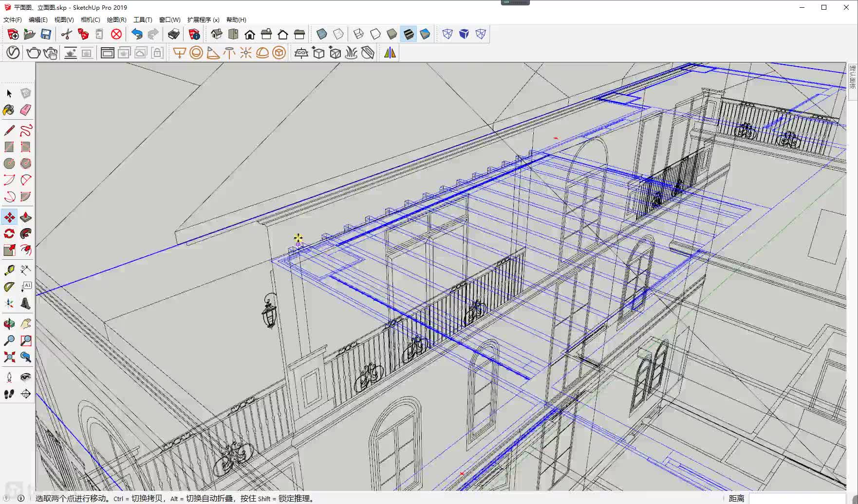Pick the 2-Point Arc tool

pos(26,180)
